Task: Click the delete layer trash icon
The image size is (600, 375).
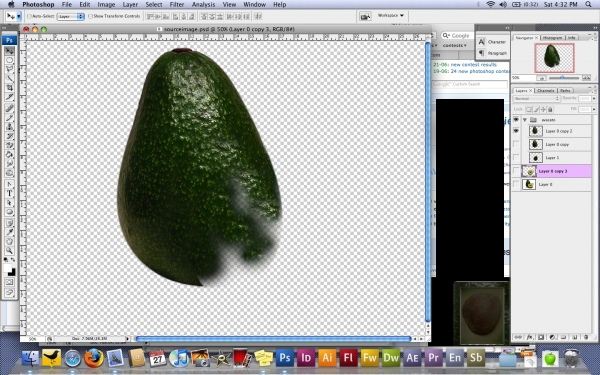Action: point(586,337)
